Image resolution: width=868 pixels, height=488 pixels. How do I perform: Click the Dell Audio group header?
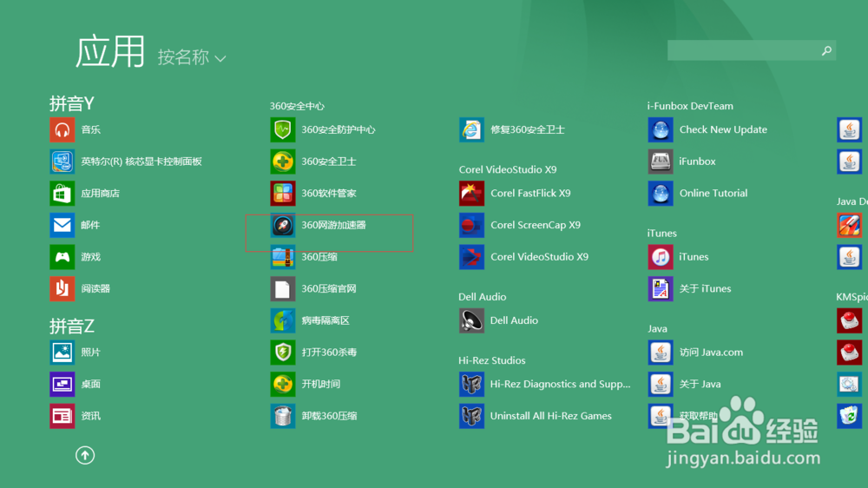(482, 297)
